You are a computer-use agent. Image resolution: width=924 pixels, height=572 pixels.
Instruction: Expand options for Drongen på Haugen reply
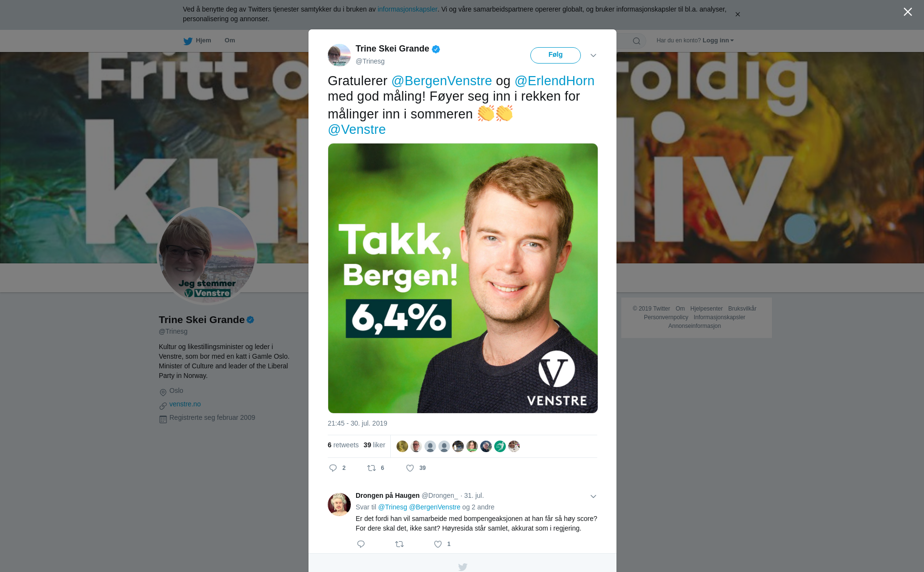pos(593,496)
